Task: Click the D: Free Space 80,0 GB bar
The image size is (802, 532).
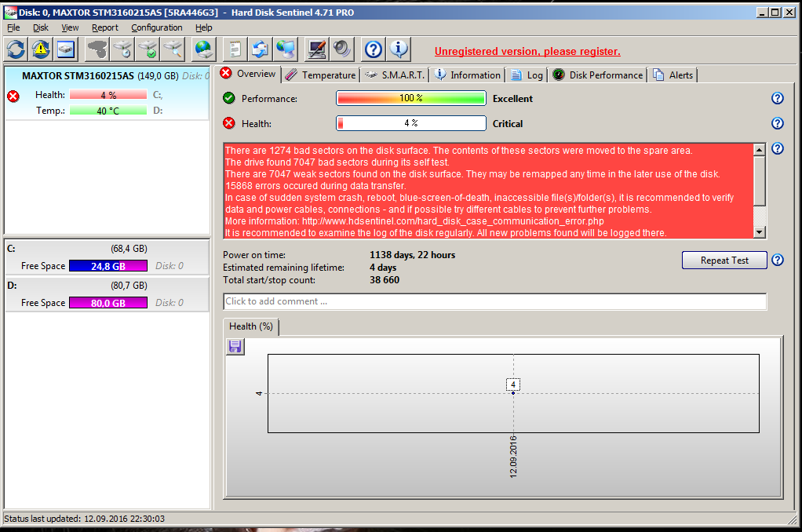Action: pos(108,303)
